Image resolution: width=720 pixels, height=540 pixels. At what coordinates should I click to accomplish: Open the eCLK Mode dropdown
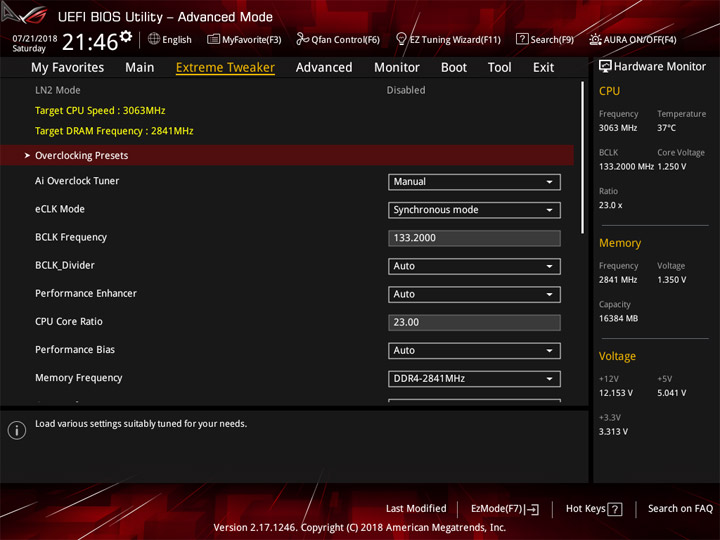click(x=474, y=210)
